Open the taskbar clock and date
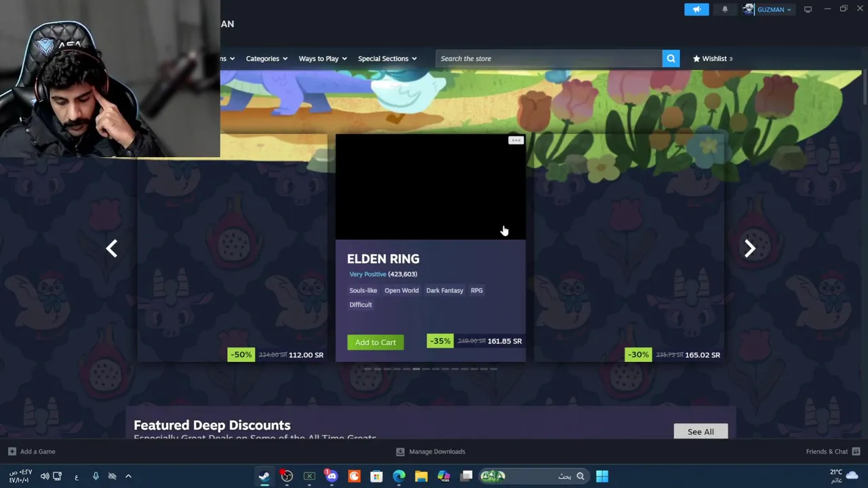Screen dimensions: 868x488 coord(20,476)
